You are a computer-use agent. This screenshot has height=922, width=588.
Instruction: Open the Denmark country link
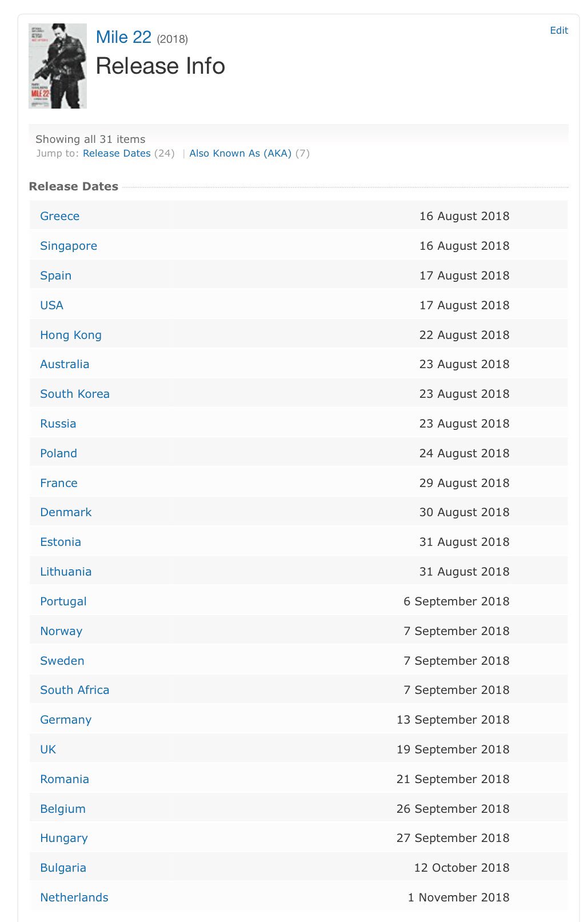66,512
